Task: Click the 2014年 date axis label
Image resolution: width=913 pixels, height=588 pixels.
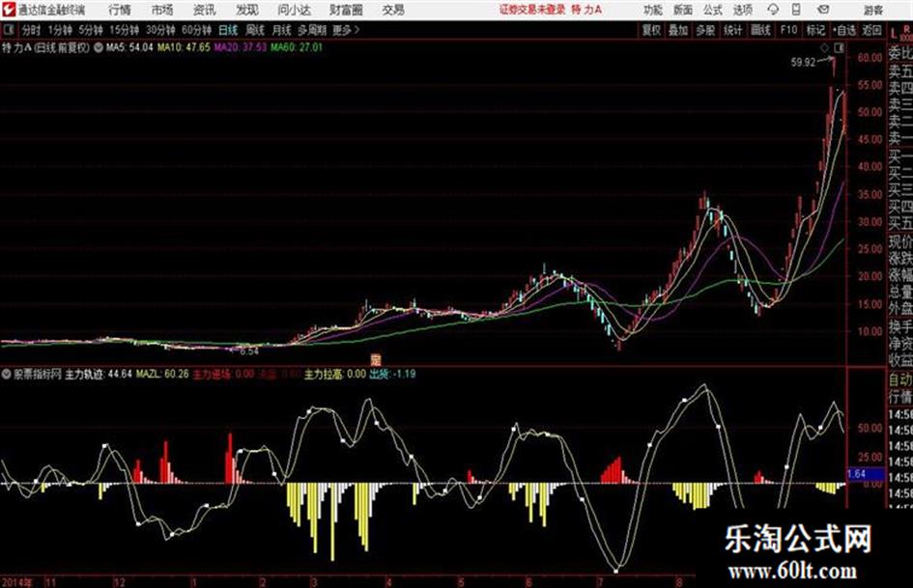Action: [x=16, y=581]
